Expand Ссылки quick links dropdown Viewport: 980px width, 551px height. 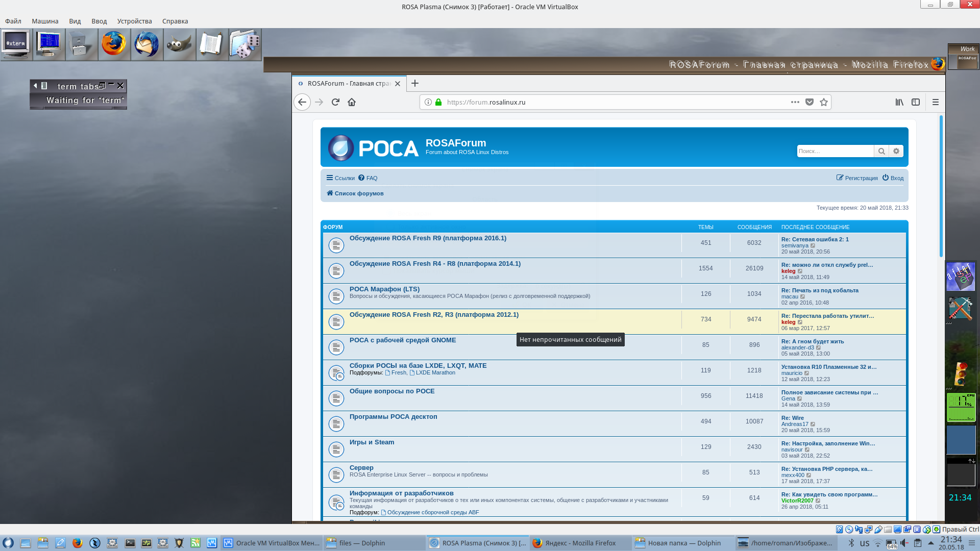click(x=340, y=178)
